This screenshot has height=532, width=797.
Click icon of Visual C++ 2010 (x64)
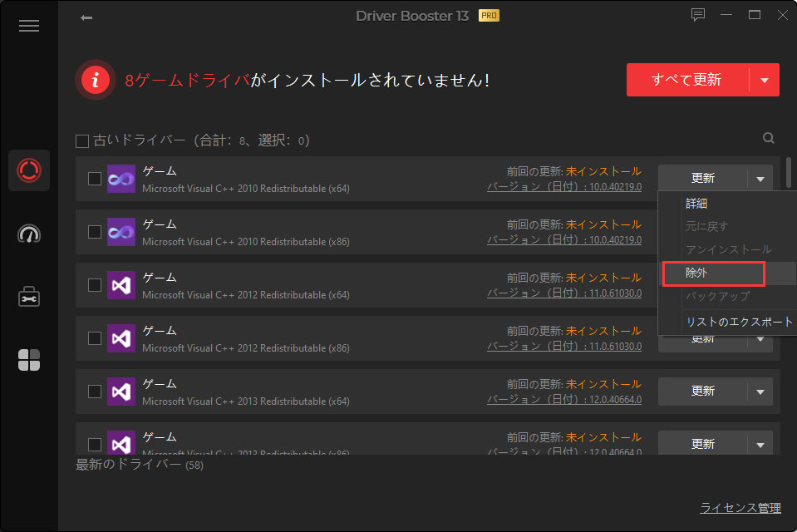point(121,179)
